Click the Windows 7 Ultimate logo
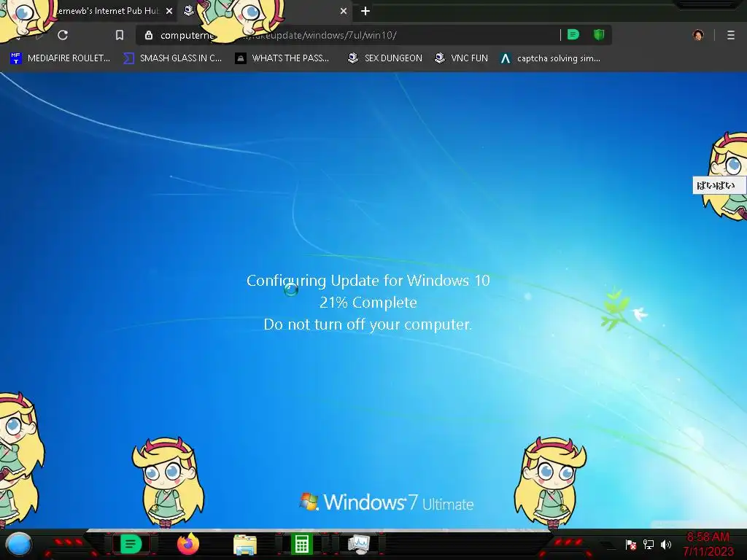 (387, 502)
